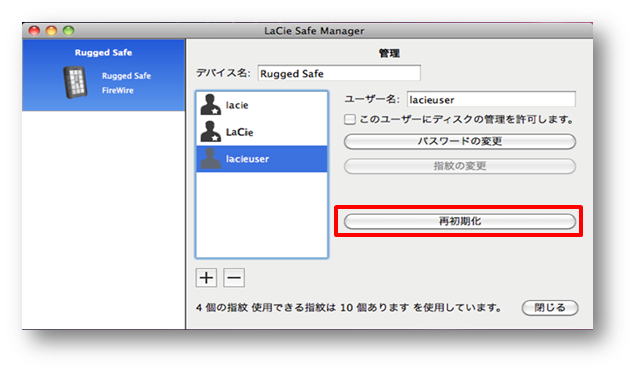The width and height of the screenshot is (635, 372).
Task: Add a new user with plus button
Action: (206, 278)
